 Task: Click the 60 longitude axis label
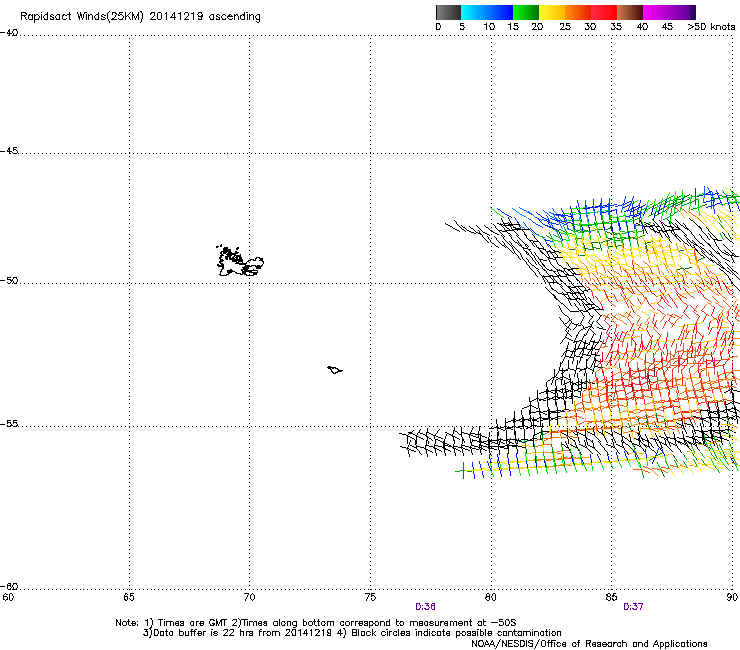coord(8,597)
